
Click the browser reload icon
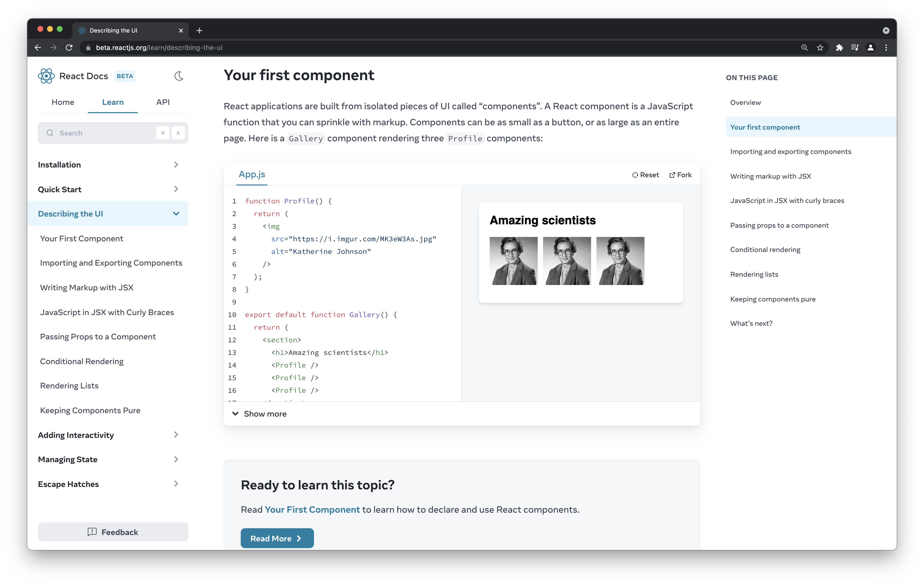tap(69, 47)
